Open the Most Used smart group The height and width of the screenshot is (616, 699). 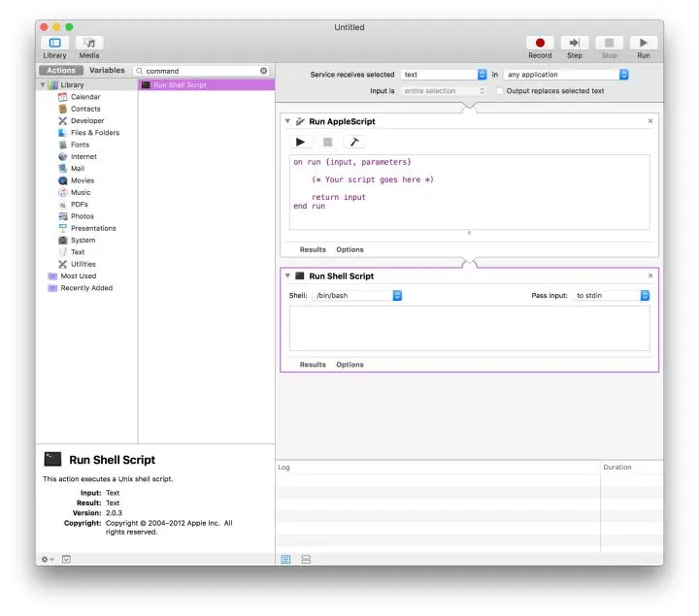tap(78, 276)
